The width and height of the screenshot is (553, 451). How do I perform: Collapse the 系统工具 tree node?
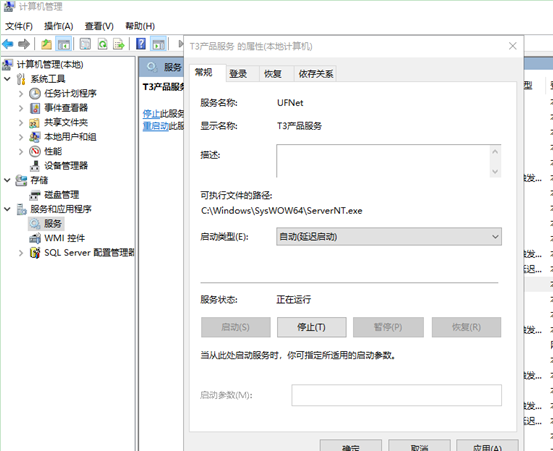pyautogui.click(x=7, y=79)
